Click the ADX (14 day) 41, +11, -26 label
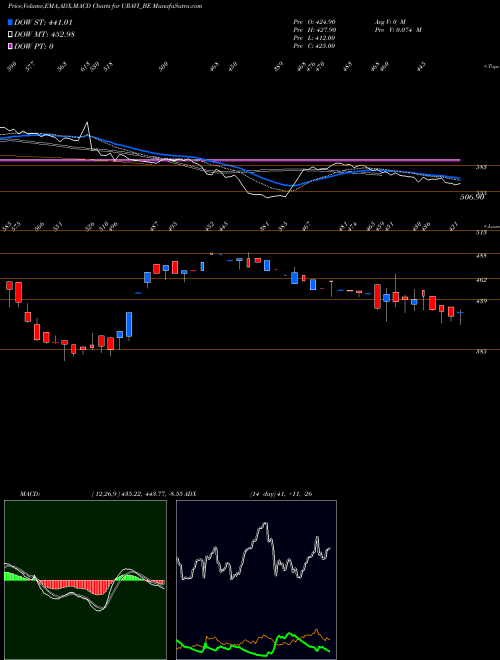 [250, 493]
